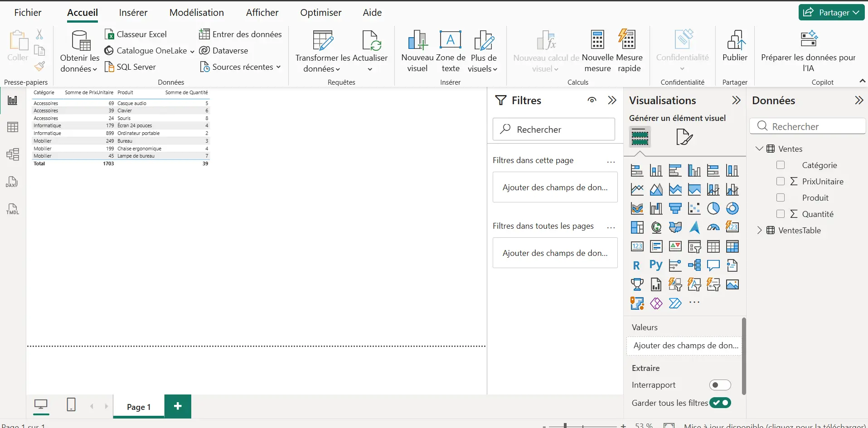Viewport: 868px width, 428px height.
Task: Click the Dataverse button
Action: (x=223, y=51)
